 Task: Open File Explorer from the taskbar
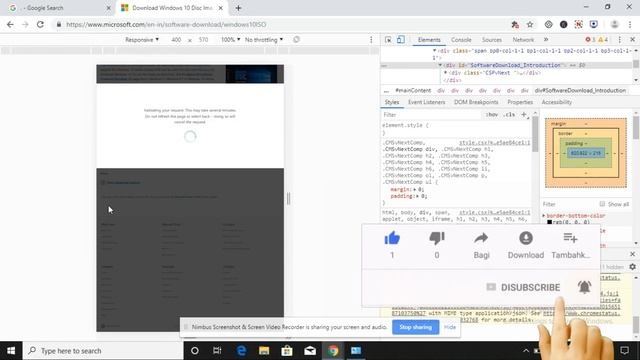point(264,351)
